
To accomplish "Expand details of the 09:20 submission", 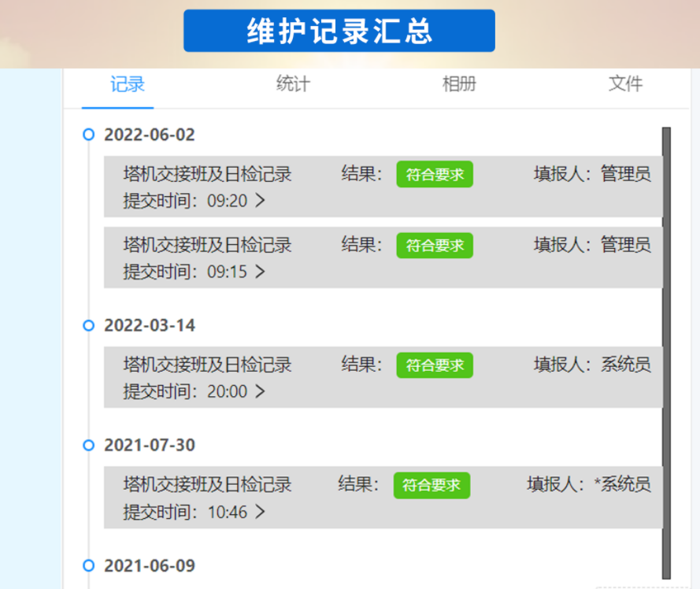I will pos(262,201).
